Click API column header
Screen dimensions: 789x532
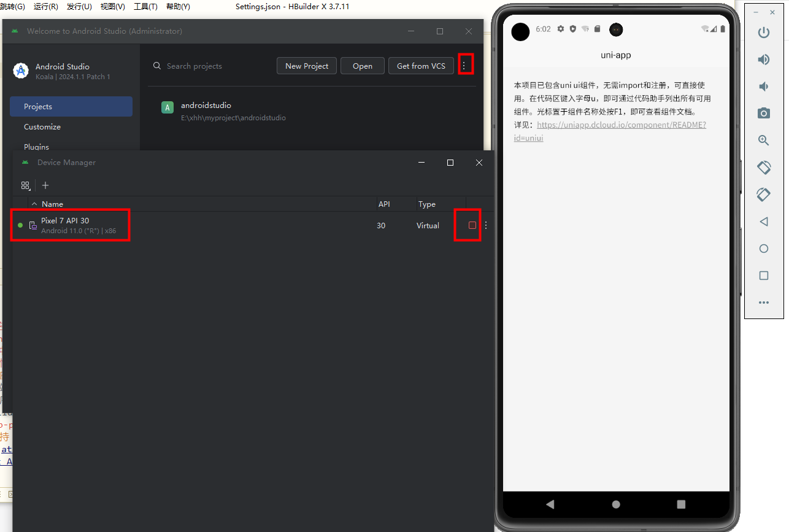coord(384,204)
